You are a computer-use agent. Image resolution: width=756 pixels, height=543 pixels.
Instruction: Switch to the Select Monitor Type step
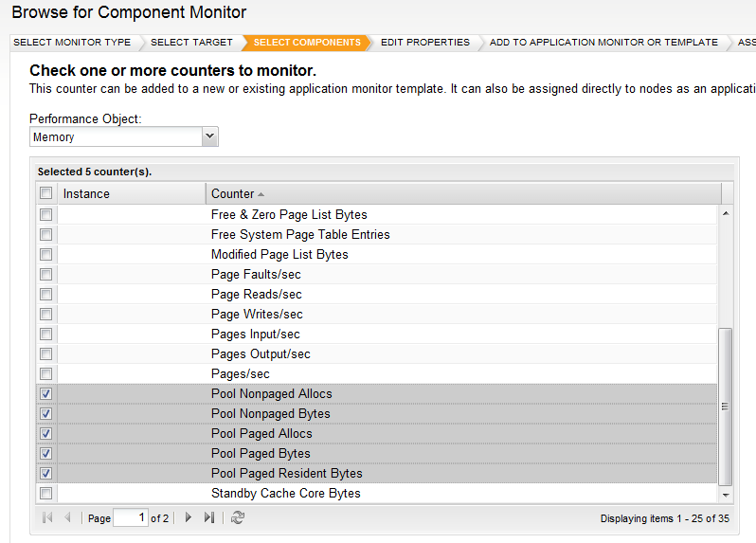click(x=72, y=43)
